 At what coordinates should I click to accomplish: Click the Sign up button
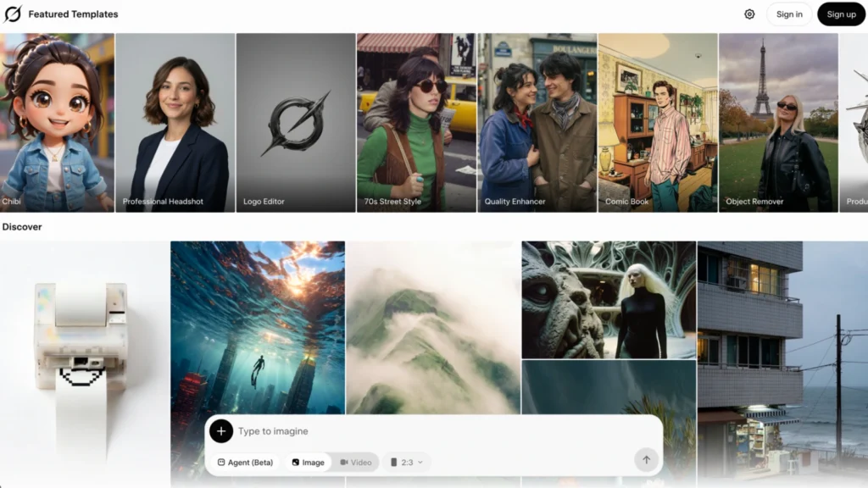point(841,14)
